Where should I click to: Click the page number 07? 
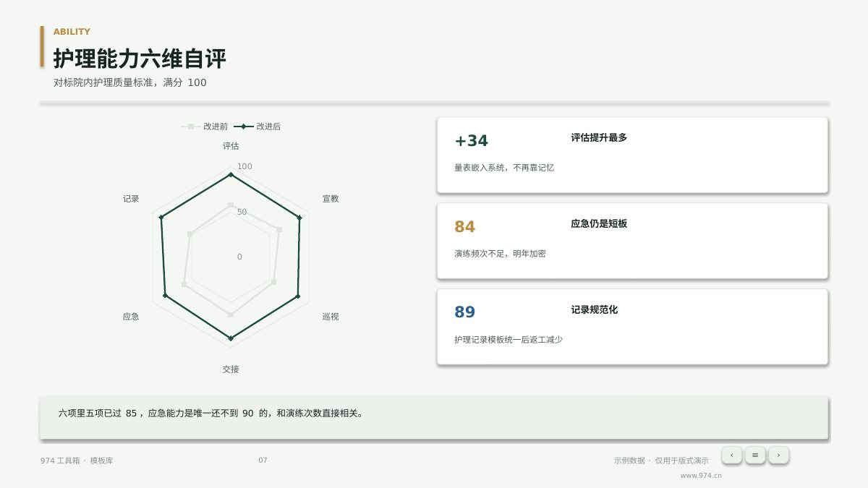[x=263, y=461]
